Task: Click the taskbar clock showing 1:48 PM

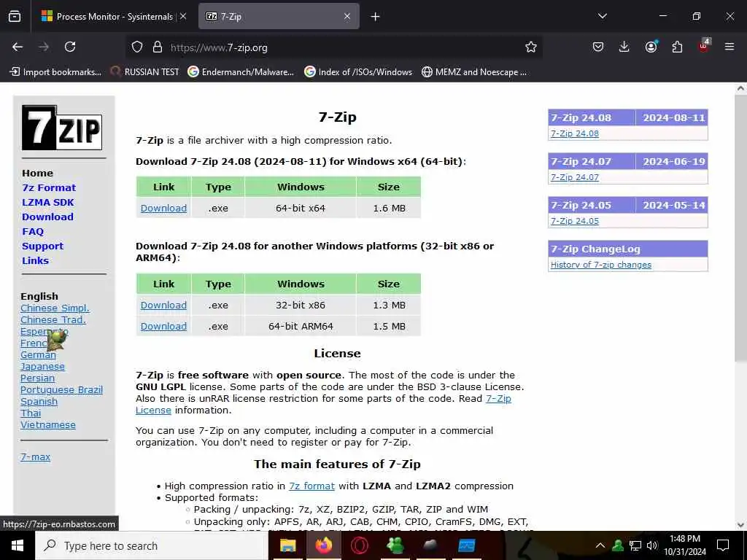Action: point(684,545)
